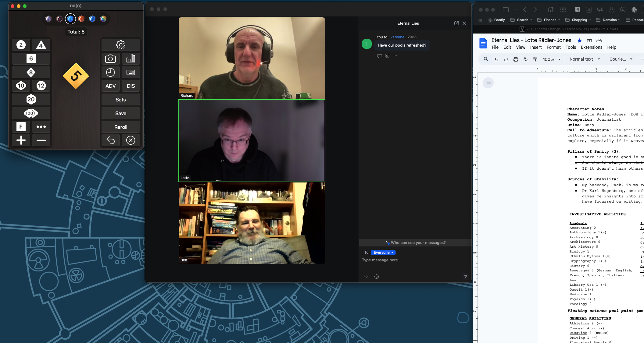Image resolution: width=644 pixels, height=343 pixels.
Task: Add a d4 triangle die
Action: pos(41,45)
